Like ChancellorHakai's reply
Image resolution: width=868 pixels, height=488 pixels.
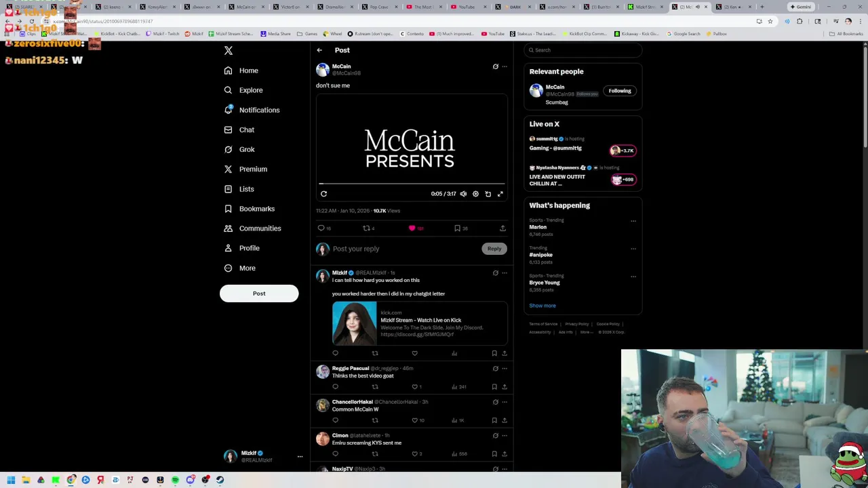415,420
